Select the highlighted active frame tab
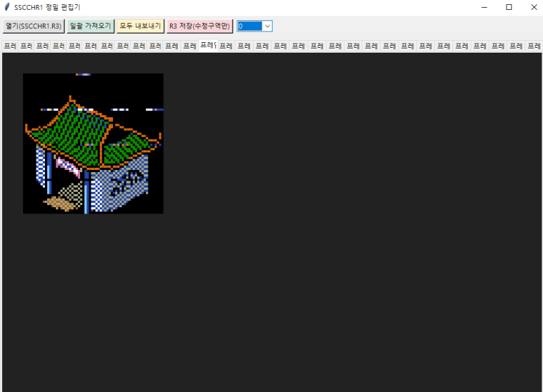This screenshot has width=543, height=392. pyautogui.click(x=208, y=46)
